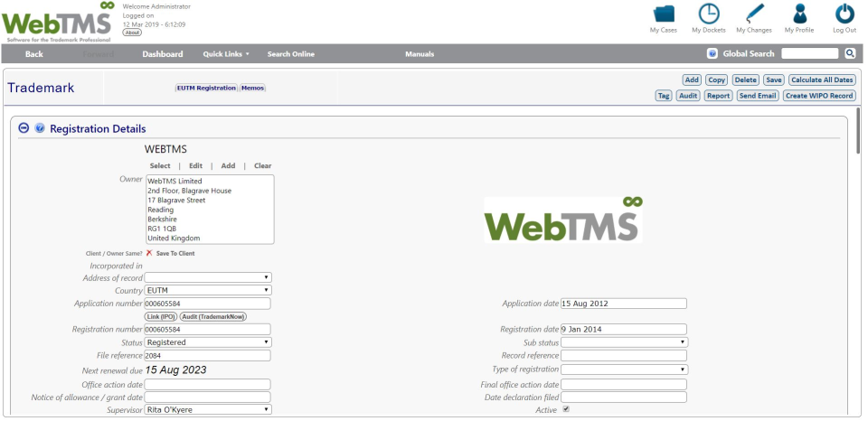Click the 15 Aug 2023 renewal date text
The width and height of the screenshot is (868, 421).
(x=176, y=370)
